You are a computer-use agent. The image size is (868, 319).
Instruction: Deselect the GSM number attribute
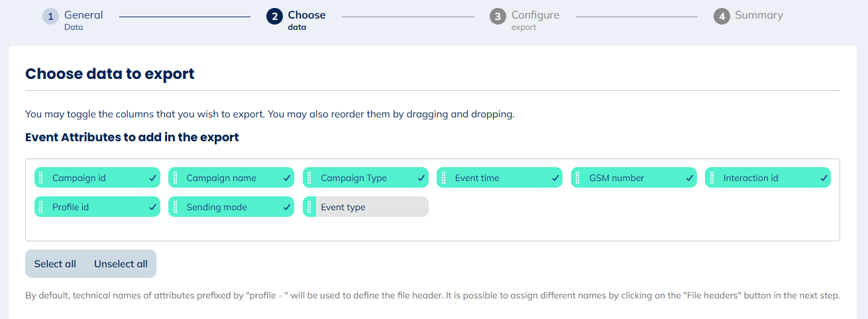pos(688,178)
